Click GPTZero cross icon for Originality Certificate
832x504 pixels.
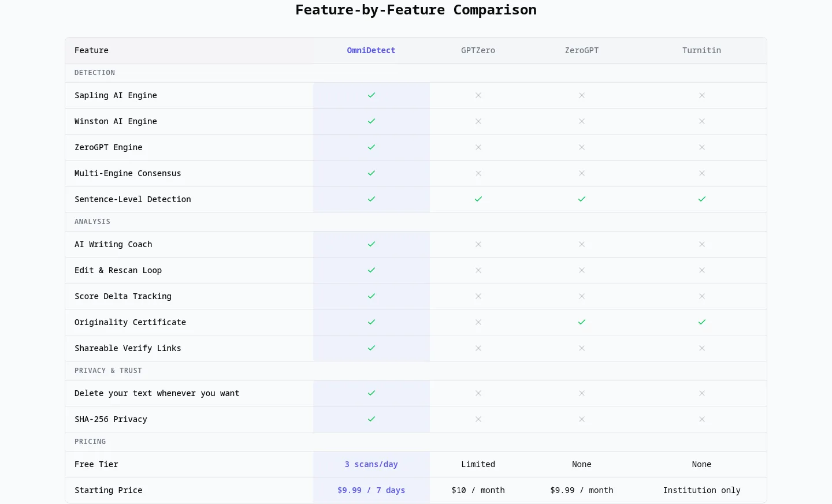478,322
